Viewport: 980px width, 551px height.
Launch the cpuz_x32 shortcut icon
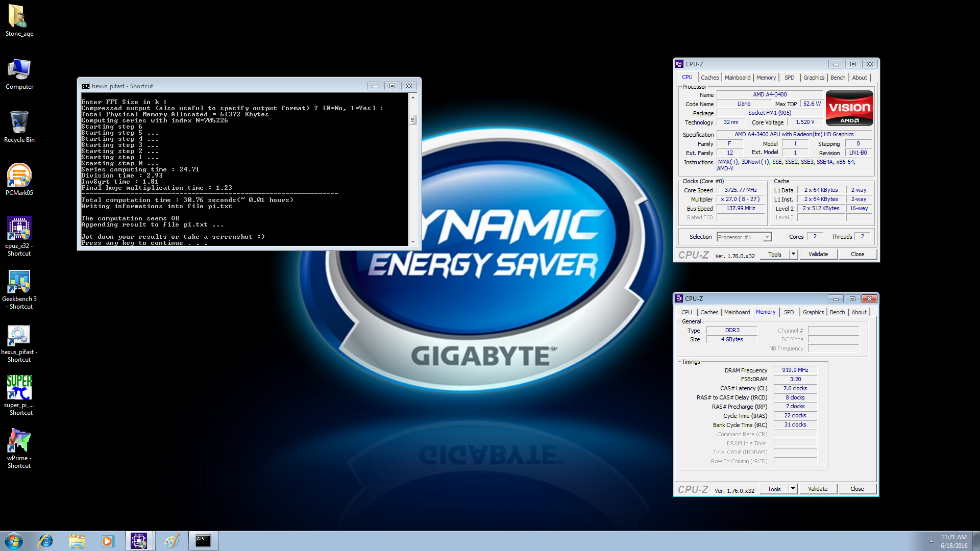[19, 236]
